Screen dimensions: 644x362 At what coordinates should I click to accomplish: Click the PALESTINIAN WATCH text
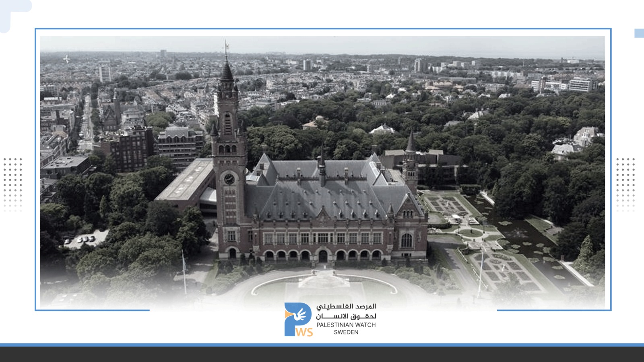(346, 325)
